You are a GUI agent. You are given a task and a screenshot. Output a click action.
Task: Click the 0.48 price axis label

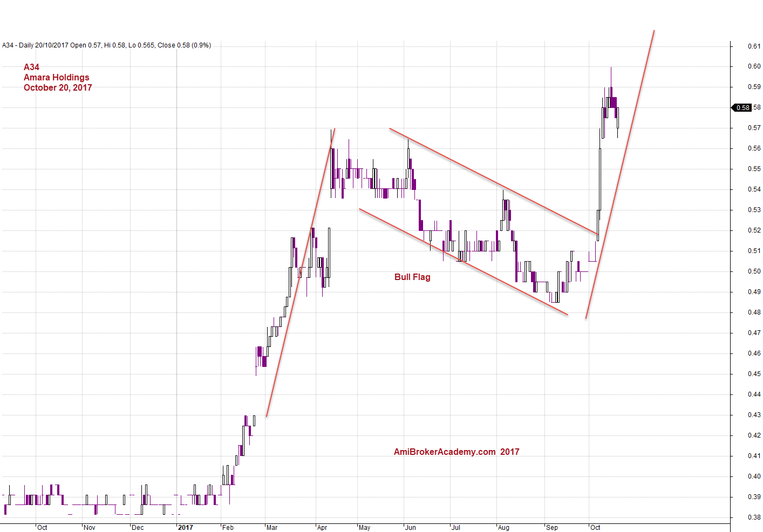click(x=754, y=312)
